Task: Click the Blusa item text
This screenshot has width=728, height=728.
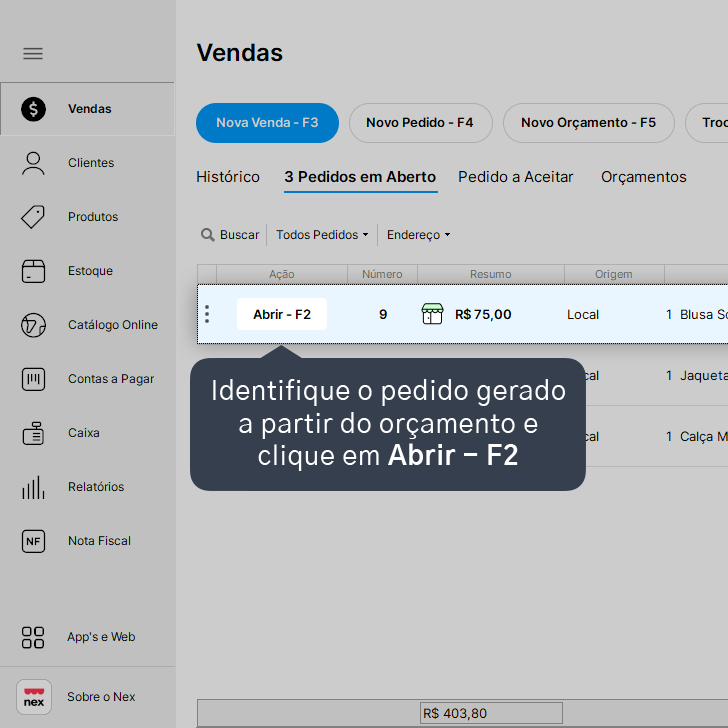Action: [703, 315]
